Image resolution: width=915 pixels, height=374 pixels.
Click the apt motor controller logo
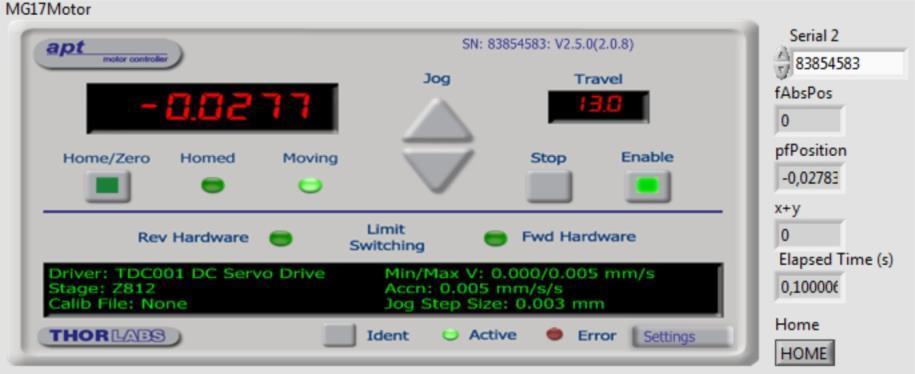click(108, 53)
